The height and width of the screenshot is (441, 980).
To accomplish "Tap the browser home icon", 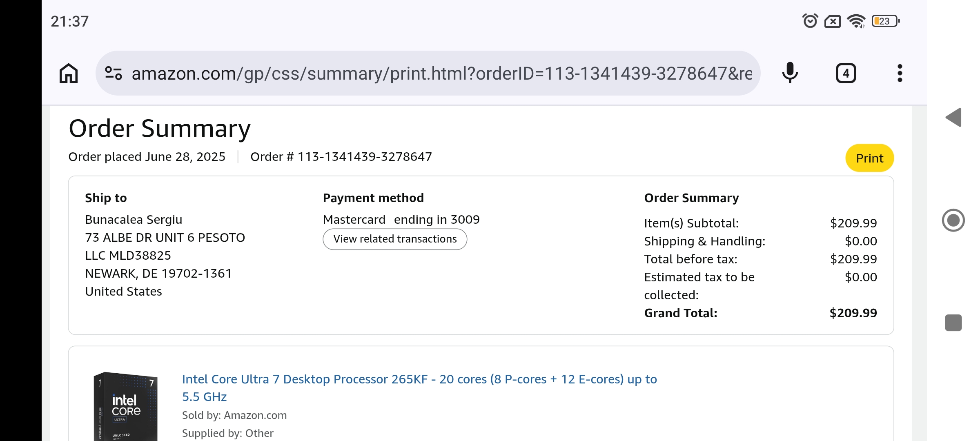I will pos(69,73).
